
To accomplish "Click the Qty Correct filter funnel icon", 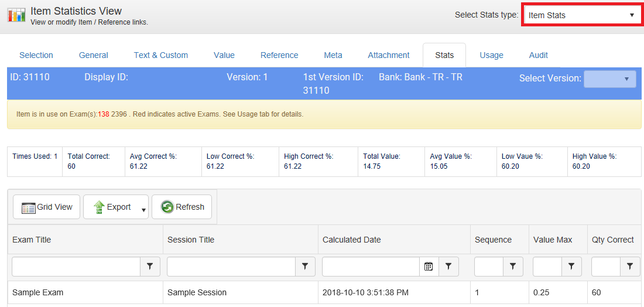I will pos(630,267).
